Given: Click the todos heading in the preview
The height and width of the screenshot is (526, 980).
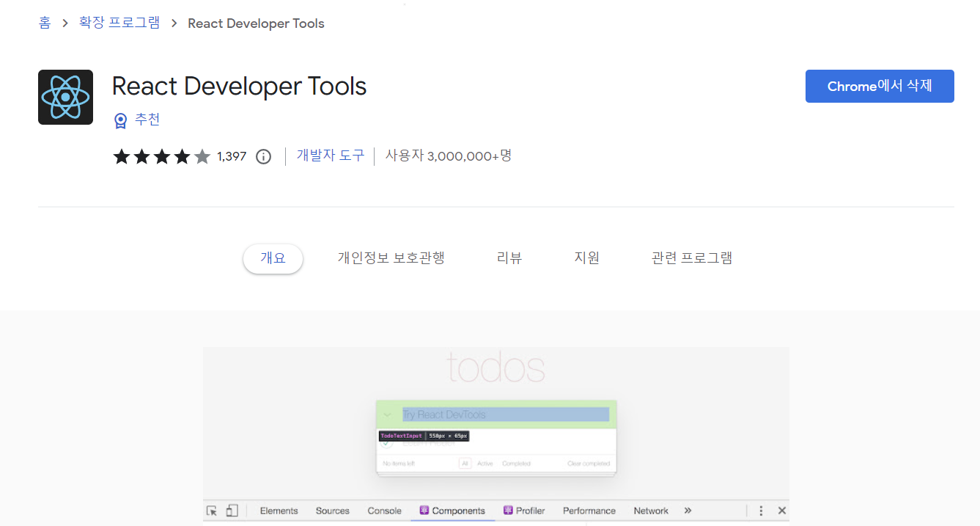Looking at the screenshot, I should click(496, 368).
